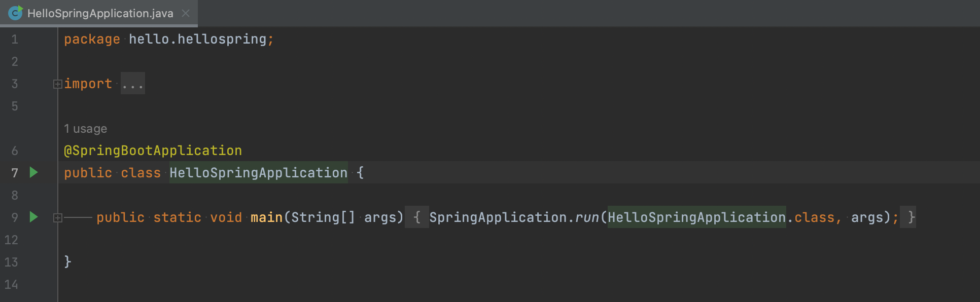Image resolution: width=980 pixels, height=302 pixels.
Task: Click line number 6 in the gutter
Action: (15, 150)
